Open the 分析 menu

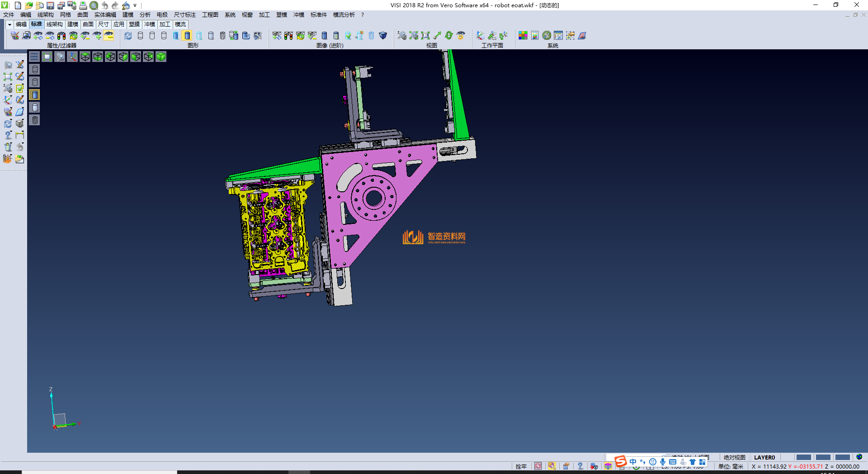pos(145,15)
